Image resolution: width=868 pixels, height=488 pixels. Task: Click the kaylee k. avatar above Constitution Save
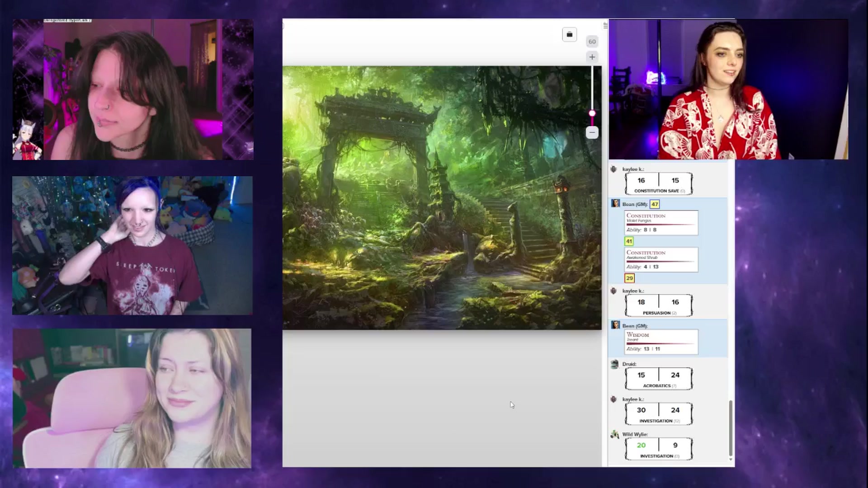613,169
